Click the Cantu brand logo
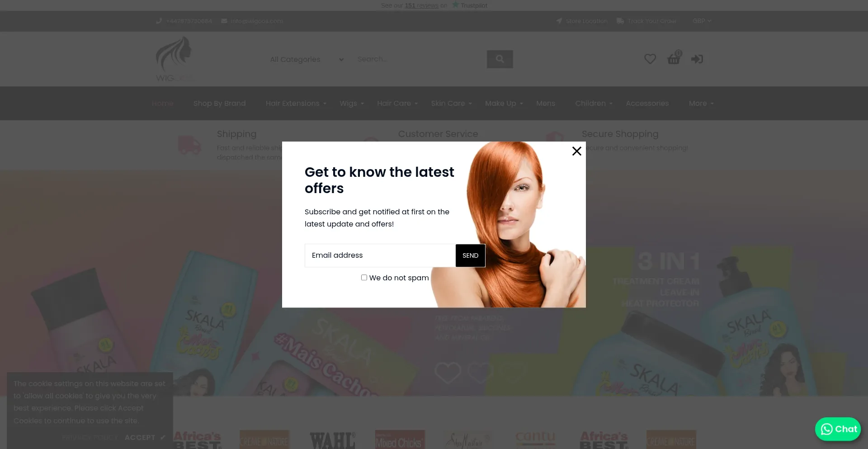 click(535, 439)
